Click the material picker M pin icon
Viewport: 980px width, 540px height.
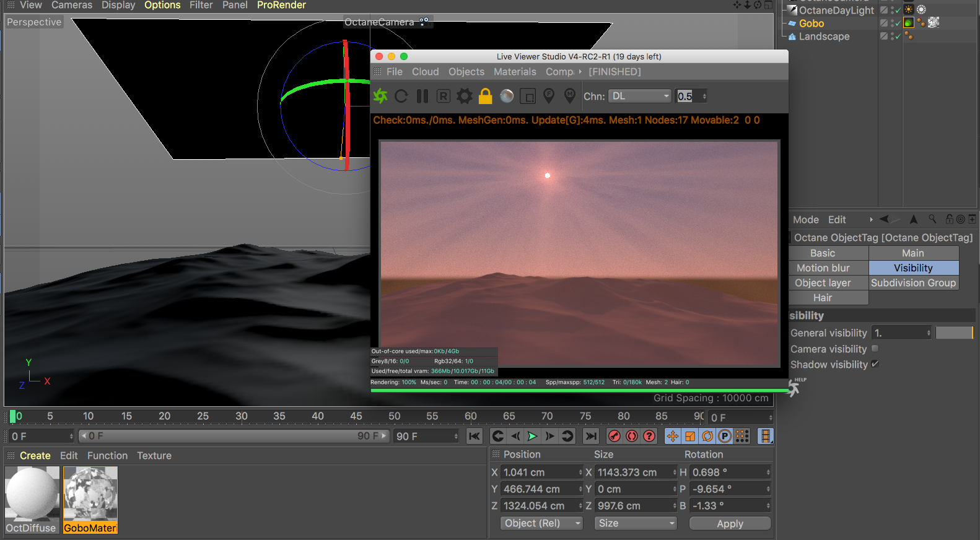click(x=570, y=95)
